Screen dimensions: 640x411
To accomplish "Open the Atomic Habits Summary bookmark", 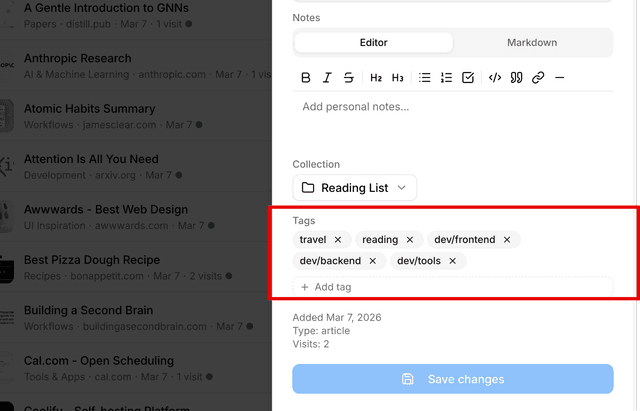I will 135,116.
